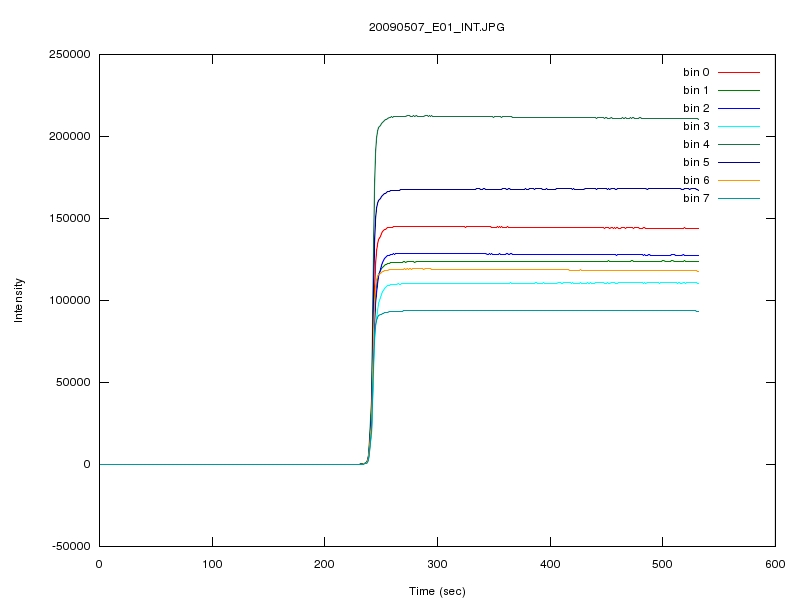
Task: Click the cyan line sample for bin 3
Action: [x=739, y=126]
